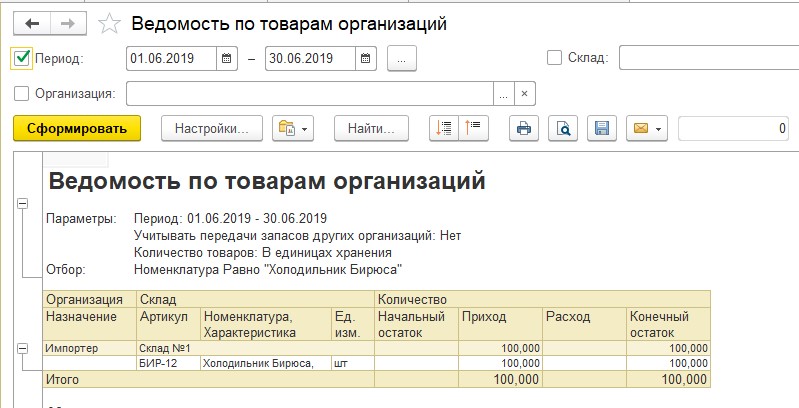Select Итого Приход value 100,000
799x408 pixels.
pyautogui.click(x=500, y=379)
